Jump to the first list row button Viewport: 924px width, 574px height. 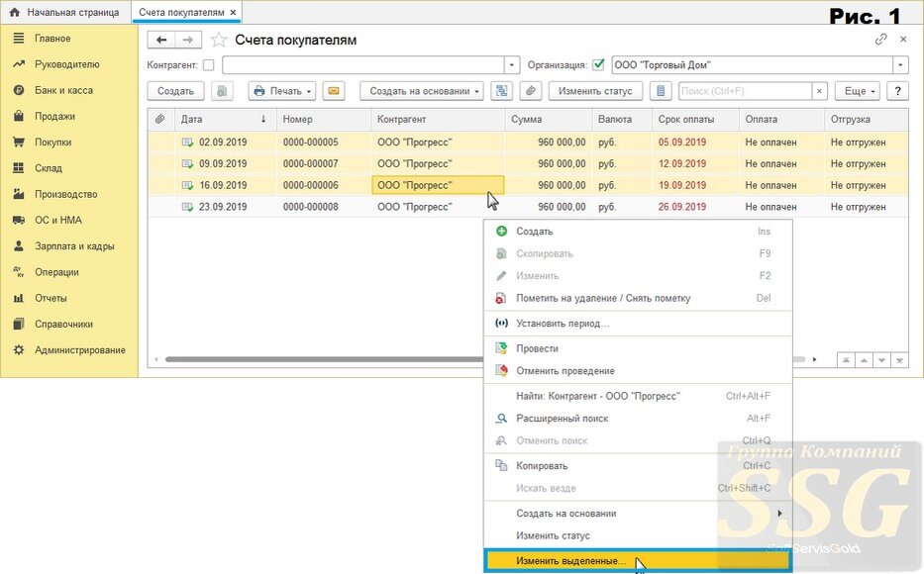click(x=846, y=360)
